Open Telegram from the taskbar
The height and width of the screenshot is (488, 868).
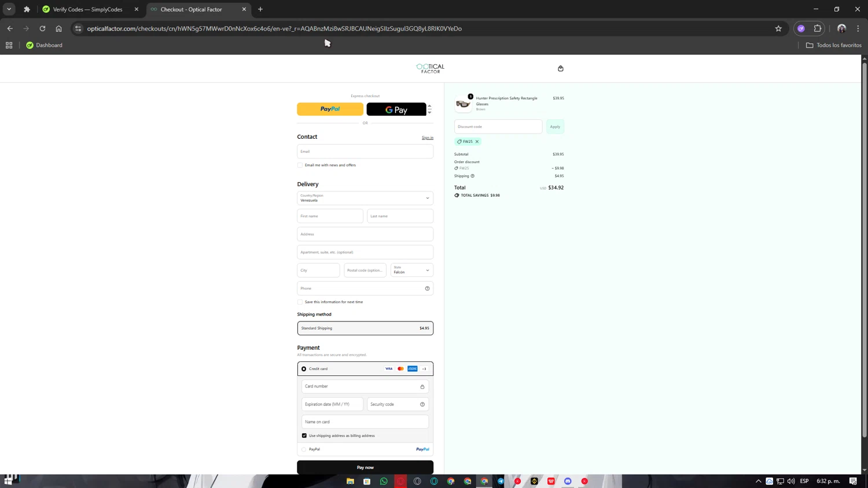pos(501,481)
